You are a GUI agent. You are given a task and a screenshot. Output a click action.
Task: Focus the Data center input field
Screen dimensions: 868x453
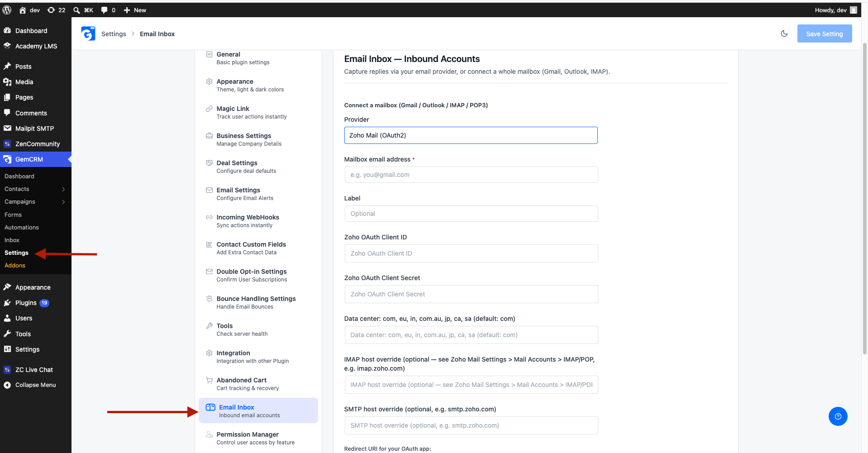point(471,335)
